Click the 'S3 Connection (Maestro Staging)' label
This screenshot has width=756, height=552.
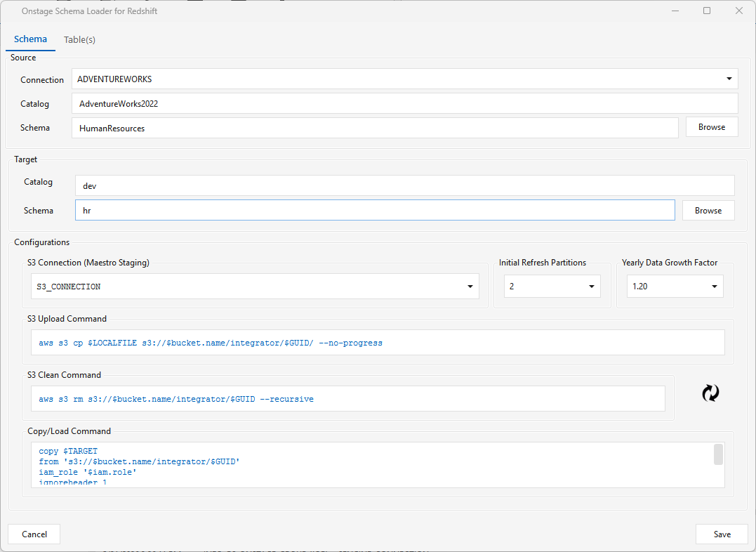tap(88, 263)
